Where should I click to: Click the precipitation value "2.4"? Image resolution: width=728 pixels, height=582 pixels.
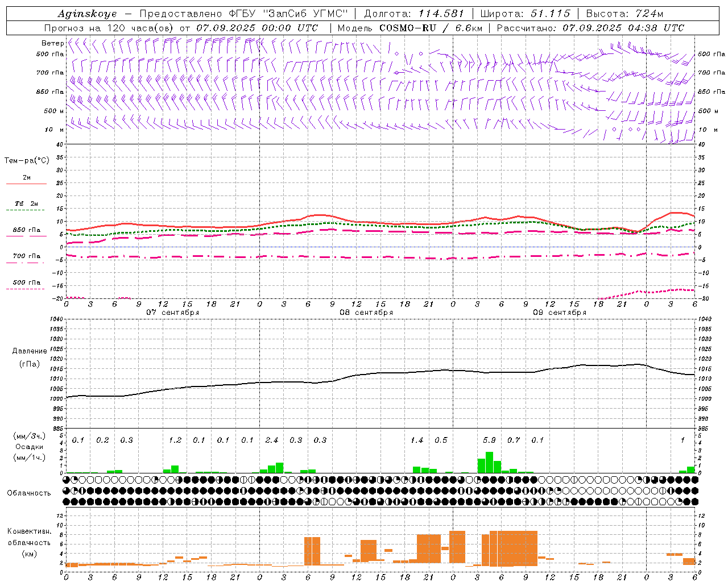click(272, 440)
